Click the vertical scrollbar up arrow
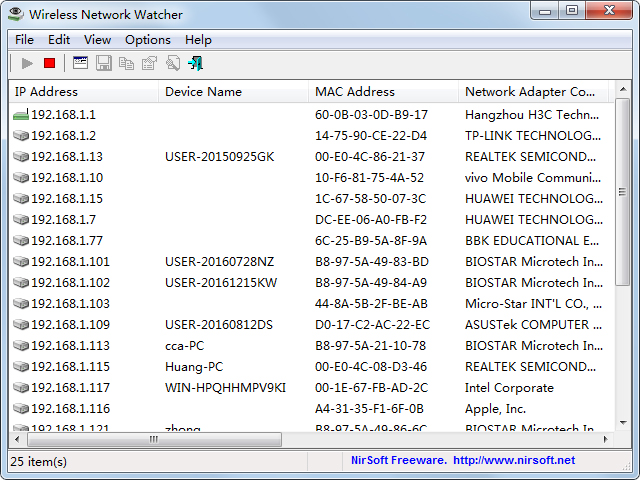This screenshot has width=640, height=480. [x=623, y=89]
